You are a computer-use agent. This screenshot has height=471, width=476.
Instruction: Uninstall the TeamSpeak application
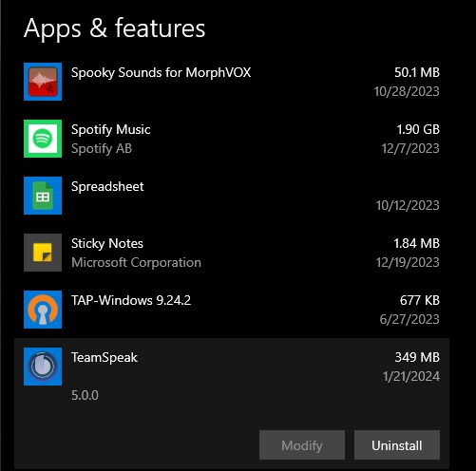pos(397,445)
